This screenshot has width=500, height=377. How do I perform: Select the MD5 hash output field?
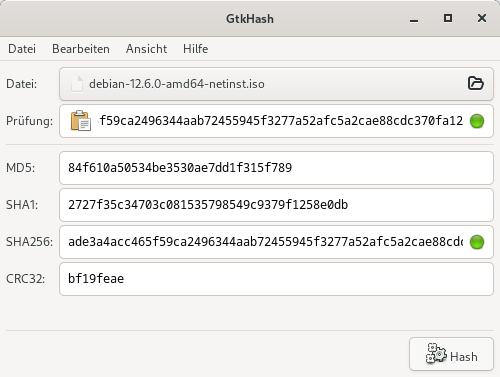point(276,168)
